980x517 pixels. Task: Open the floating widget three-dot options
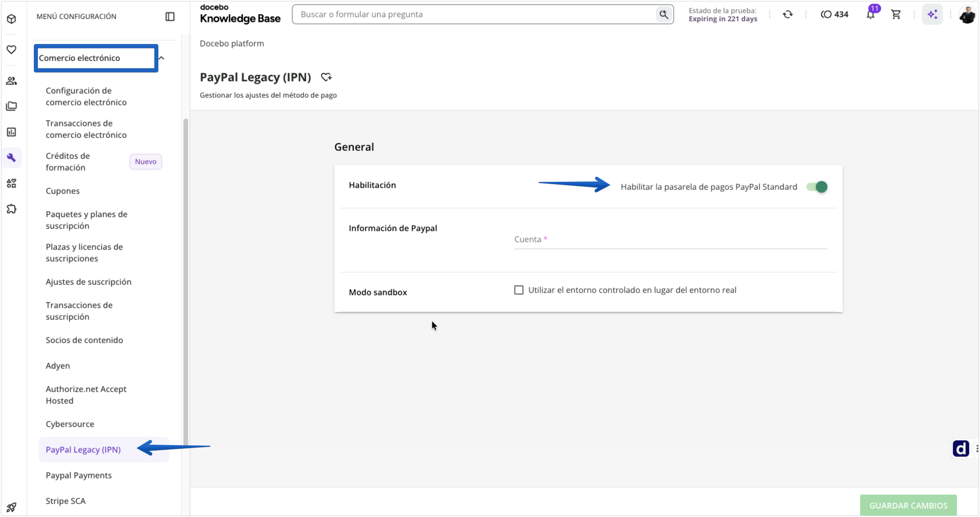977,449
